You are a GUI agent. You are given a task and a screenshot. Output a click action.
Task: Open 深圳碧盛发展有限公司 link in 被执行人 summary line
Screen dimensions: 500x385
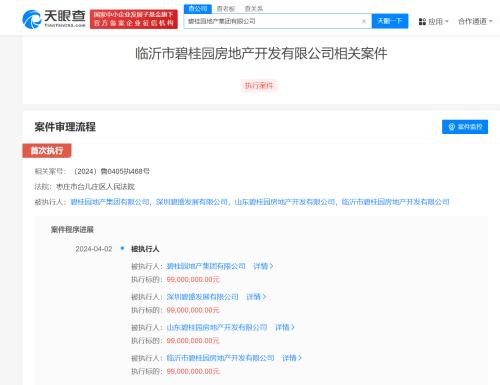tap(192, 202)
